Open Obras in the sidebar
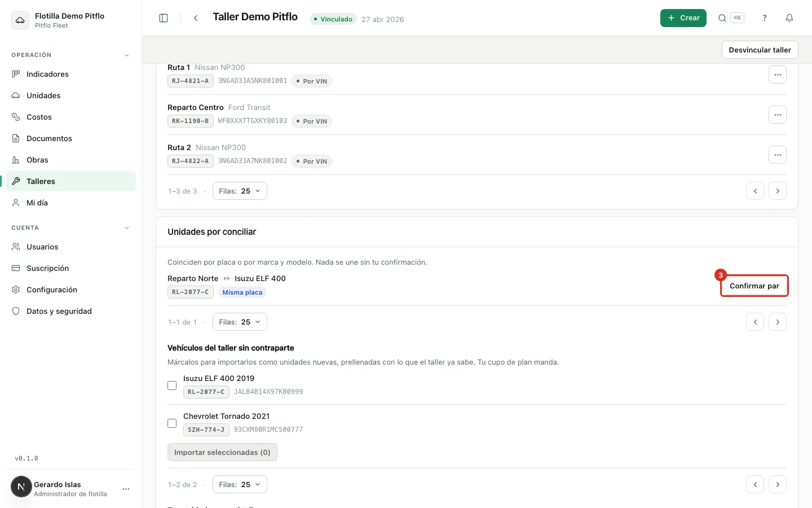Screen dimensions: 812x508 click(x=71, y=160)
